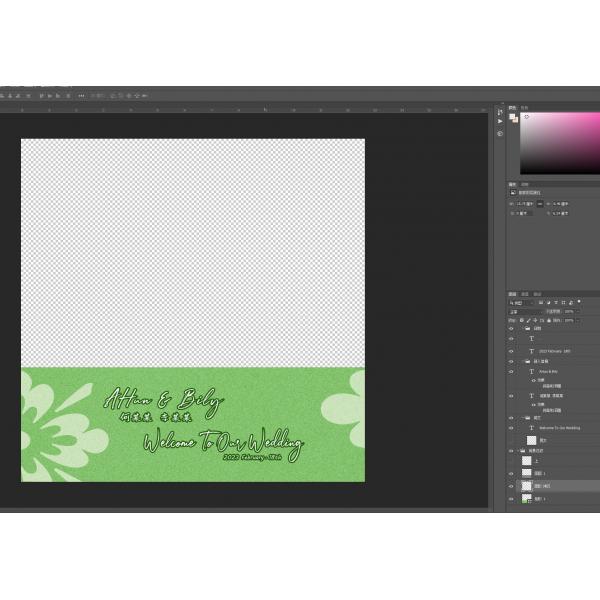The height and width of the screenshot is (600, 600).
Task: Click the arrow-shaped icon in the collapsed dock
Action: coord(500,122)
